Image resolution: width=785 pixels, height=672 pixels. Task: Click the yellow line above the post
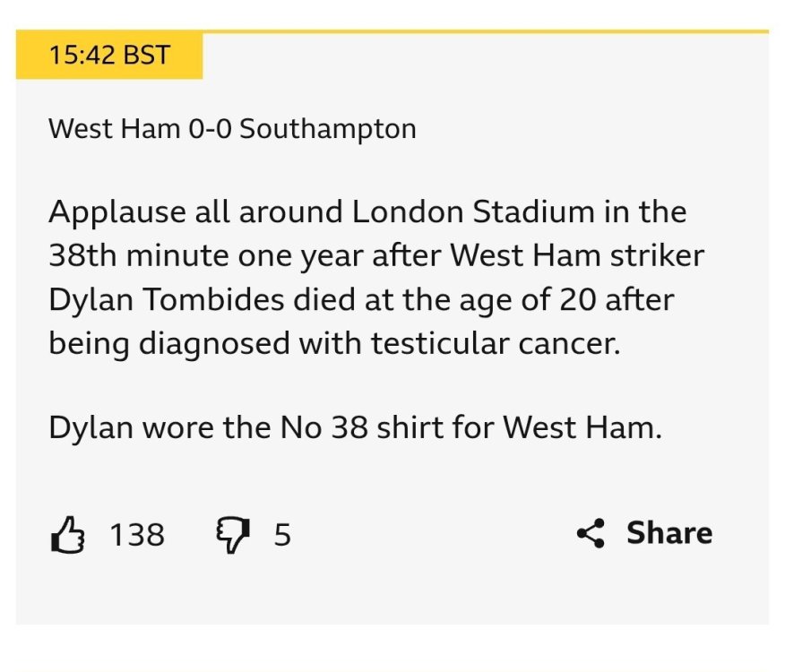pos(484,32)
